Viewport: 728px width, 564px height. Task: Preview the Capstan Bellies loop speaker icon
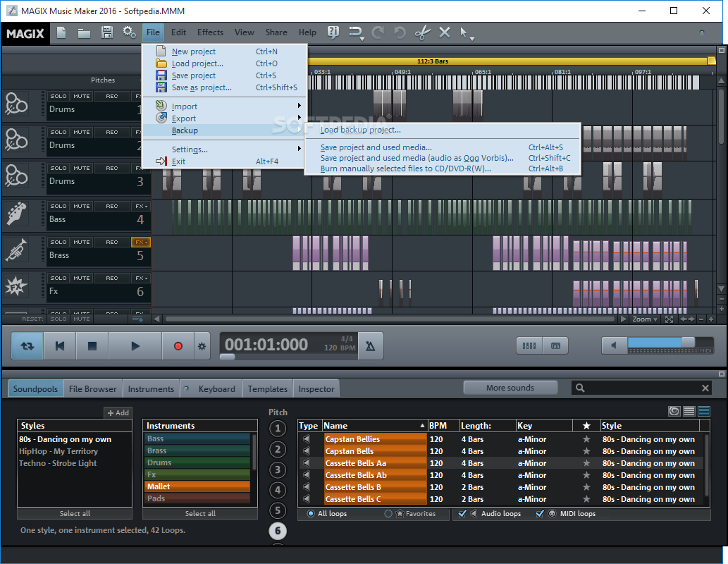(x=307, y=439)
